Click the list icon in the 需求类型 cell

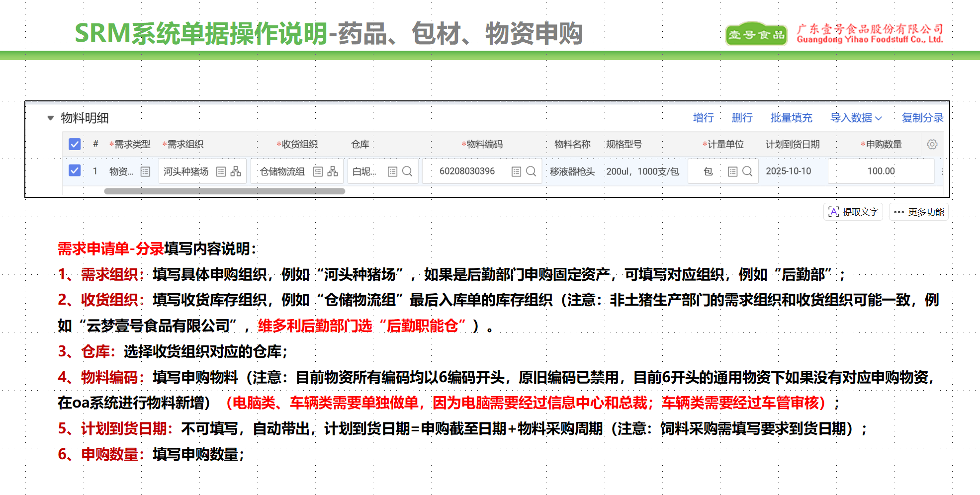click(145, 171)
